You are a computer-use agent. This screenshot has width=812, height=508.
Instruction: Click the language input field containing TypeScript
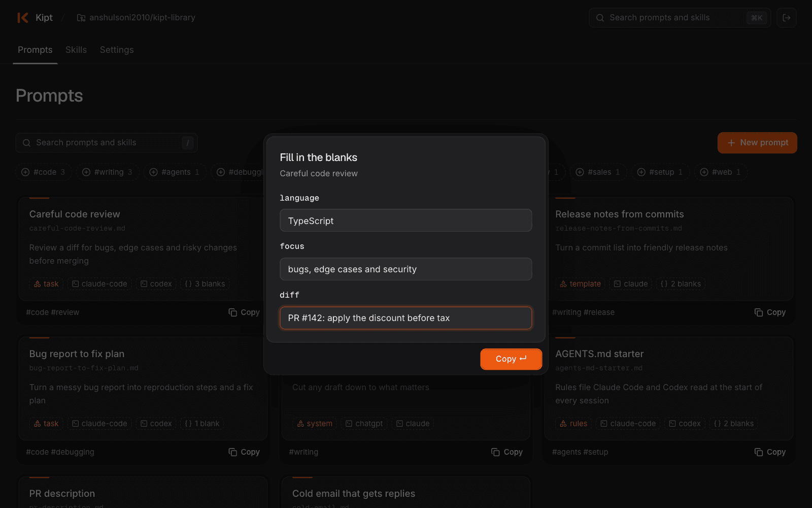pyautogui.click(x=406, y=220)
